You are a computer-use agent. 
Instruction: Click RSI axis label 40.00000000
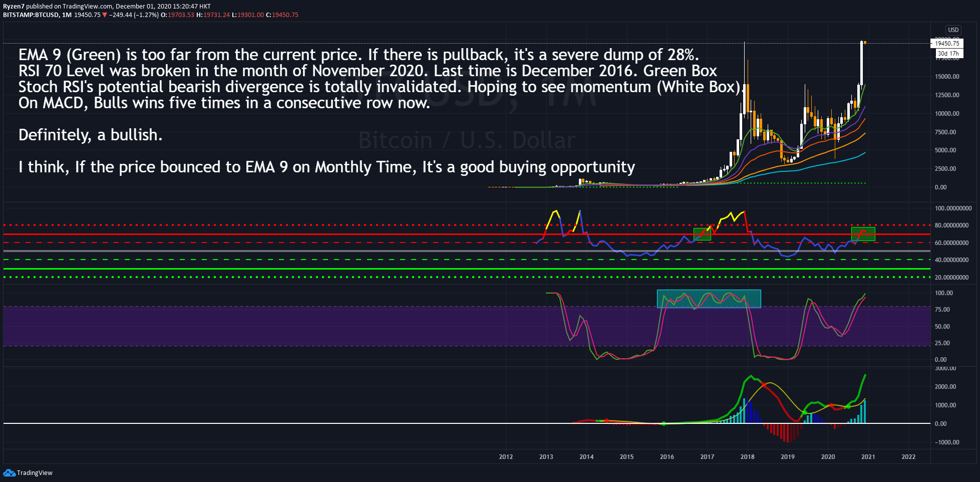(951, 260)
